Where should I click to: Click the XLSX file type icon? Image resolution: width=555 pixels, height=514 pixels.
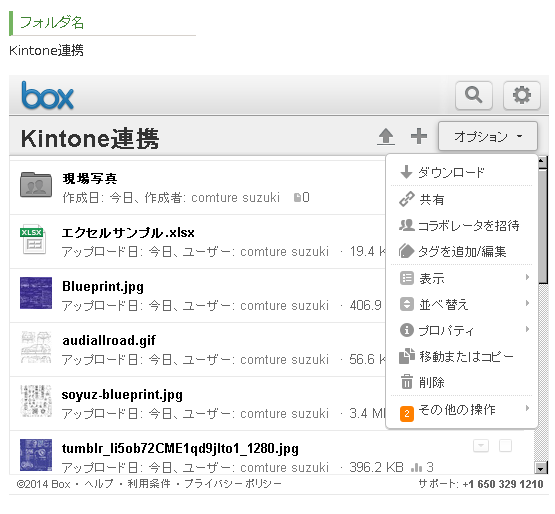coord(32,239)
